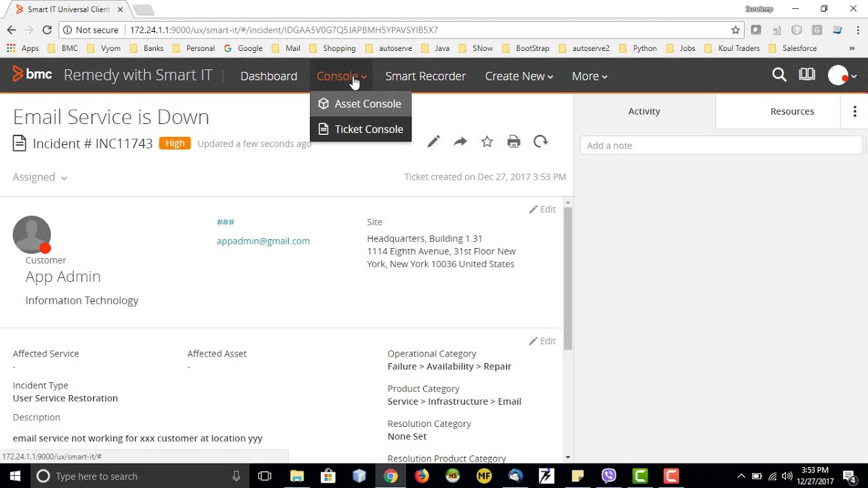The height and width of the screenshot is (488, 868).
Task: Switch to the Activity tab
Action: click(644, 111)
